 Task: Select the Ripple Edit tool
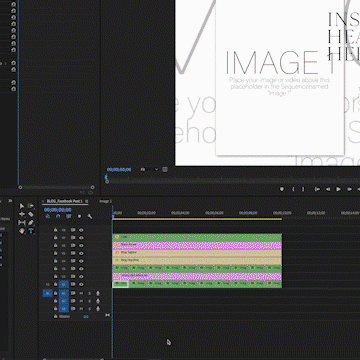click(x=22, y=214)
